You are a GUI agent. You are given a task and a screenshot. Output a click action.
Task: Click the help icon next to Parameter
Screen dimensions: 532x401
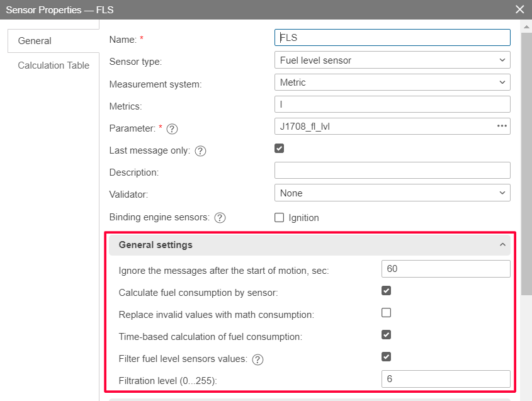(x=172, y=128)
